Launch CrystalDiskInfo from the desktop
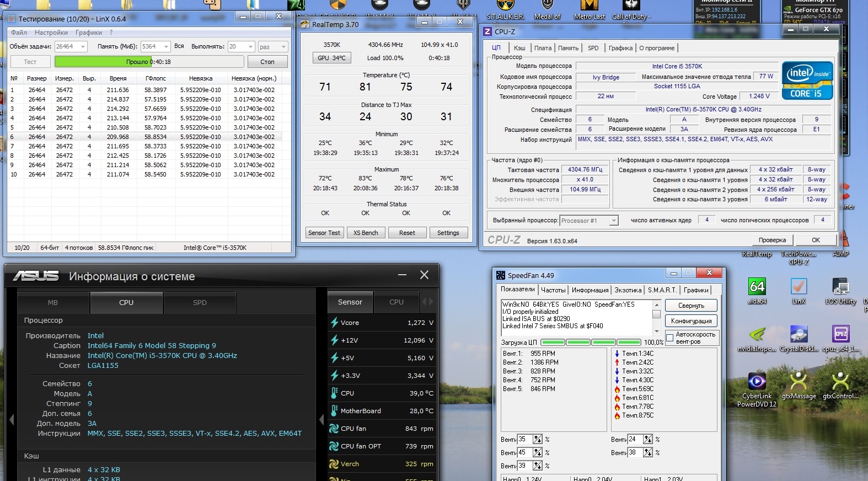This screenshot has width=868, height=481. [799, 335]
